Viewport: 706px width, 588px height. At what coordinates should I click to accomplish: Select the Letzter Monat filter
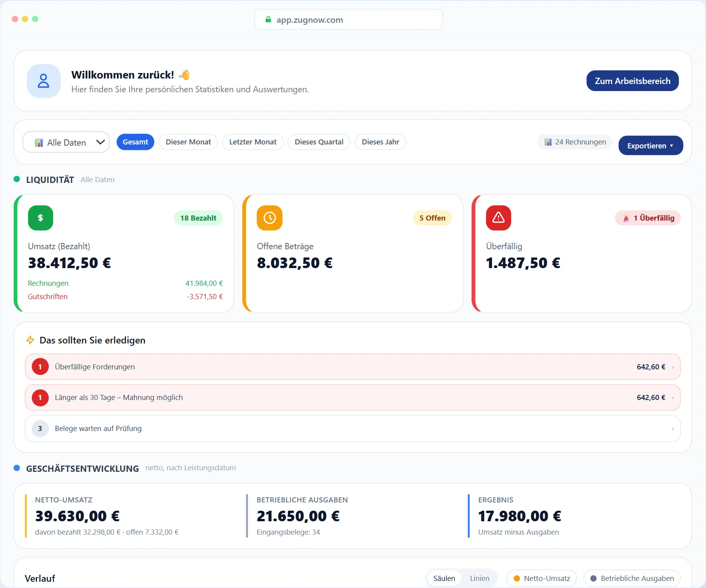[253, 142]
